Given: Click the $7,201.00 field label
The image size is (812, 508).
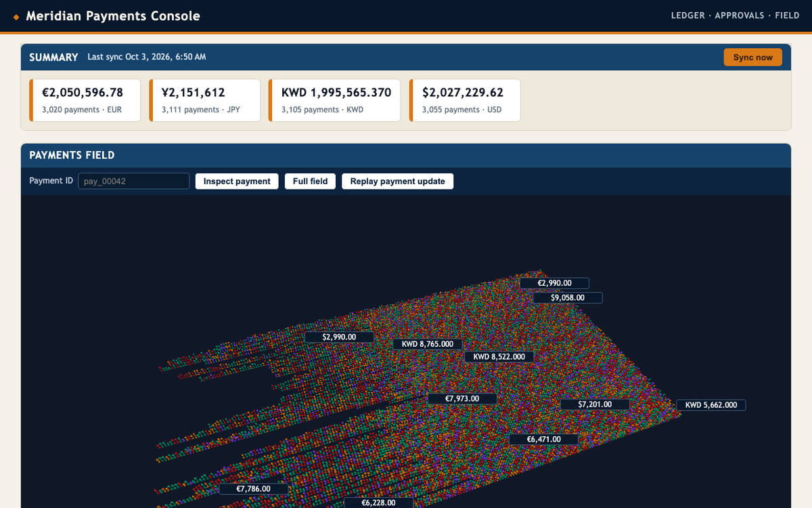Looking at the screenshot, I should [x=595, y=404].
